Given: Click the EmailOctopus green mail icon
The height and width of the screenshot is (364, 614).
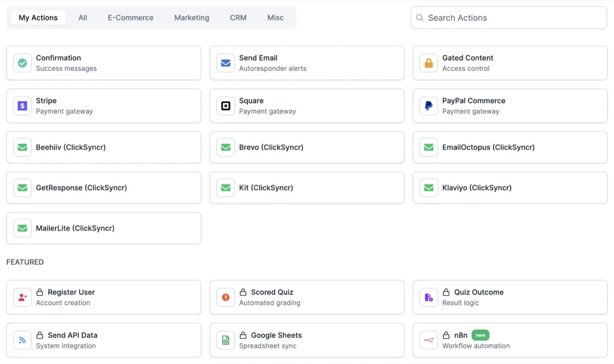Looking at the screenshot, I should 428,147.
